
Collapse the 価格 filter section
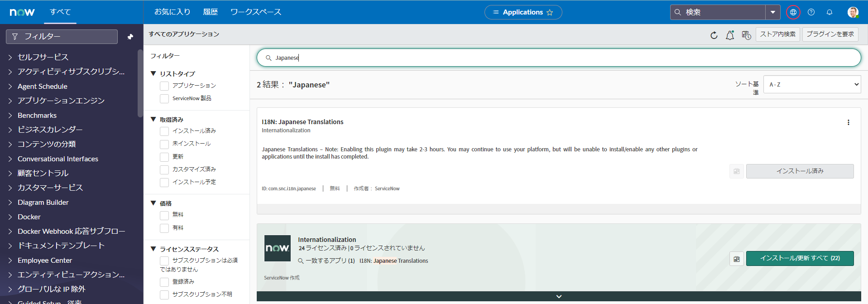[153, 203]
